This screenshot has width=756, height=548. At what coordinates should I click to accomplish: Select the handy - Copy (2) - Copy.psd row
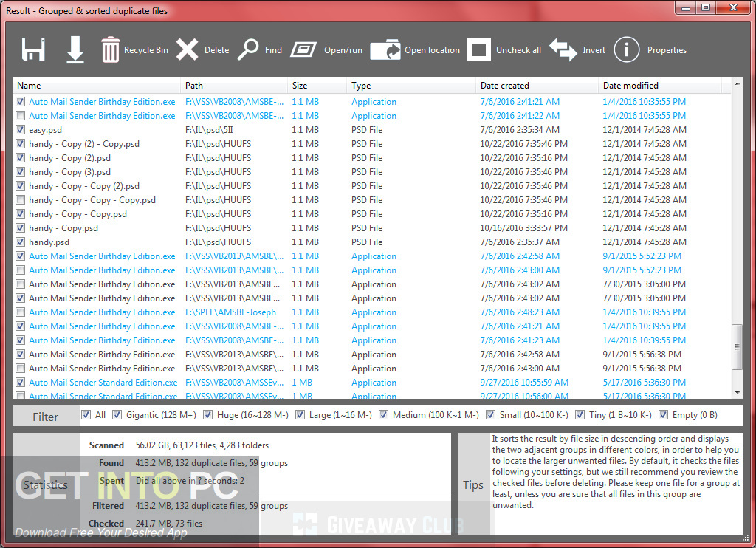click(371, 144)
